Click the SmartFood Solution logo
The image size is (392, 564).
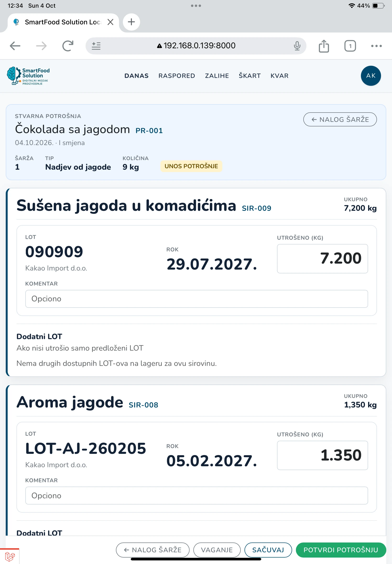pos(28,76)
